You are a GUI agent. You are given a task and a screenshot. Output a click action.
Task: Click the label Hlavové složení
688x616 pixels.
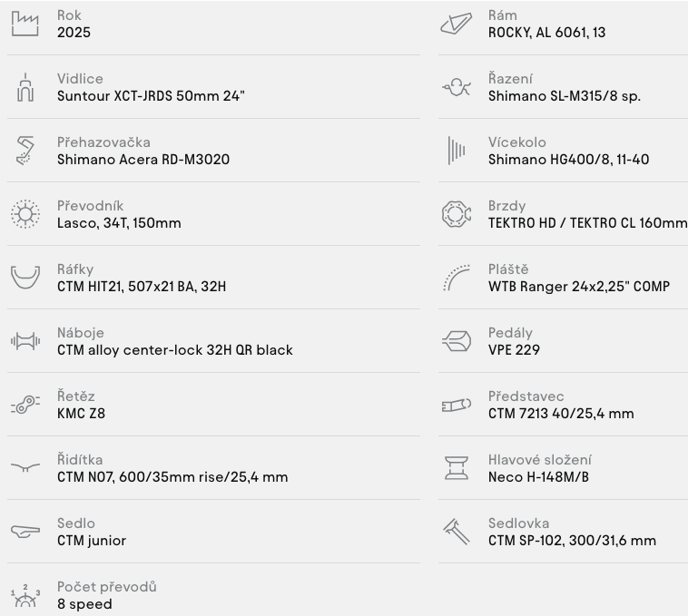tap(540, 459)
